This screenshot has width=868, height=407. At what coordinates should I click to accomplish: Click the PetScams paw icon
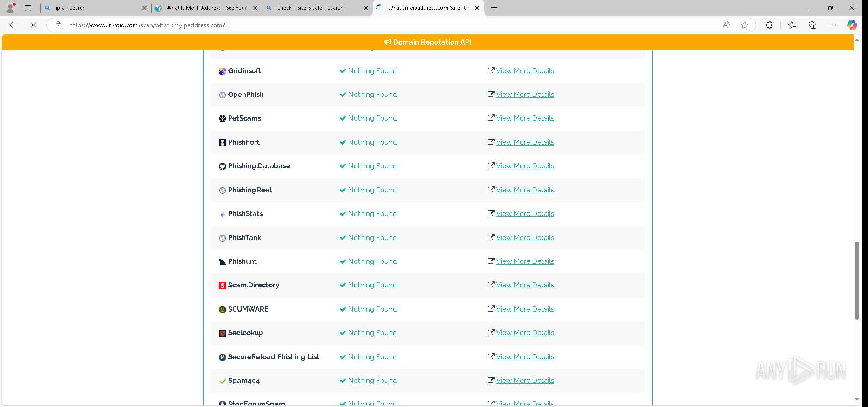pos(223,119)
